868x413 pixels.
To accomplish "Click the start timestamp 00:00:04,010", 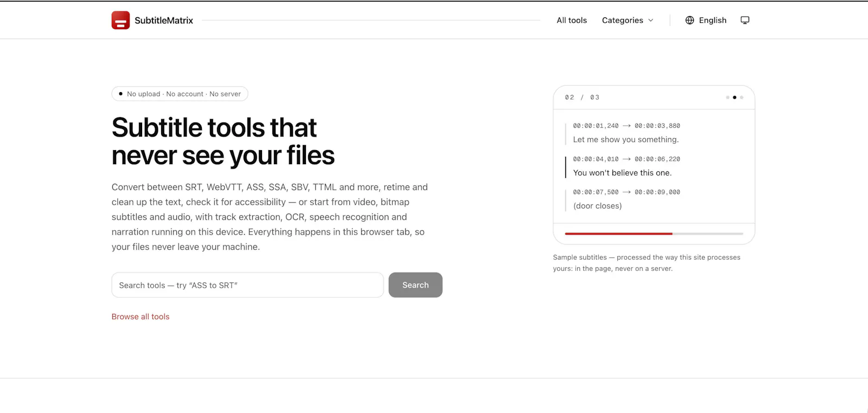I will [x=596, y=159].
